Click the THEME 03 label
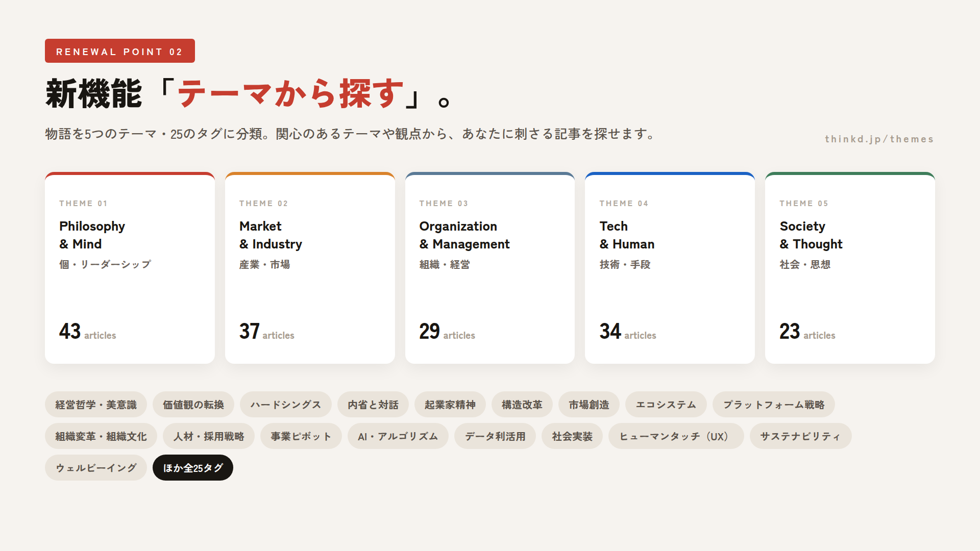Viewport: 980px width, 551px height. point(444,204)
